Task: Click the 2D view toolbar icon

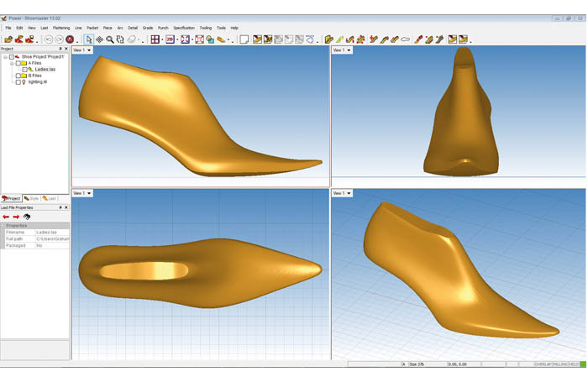Action: point(169,39)
